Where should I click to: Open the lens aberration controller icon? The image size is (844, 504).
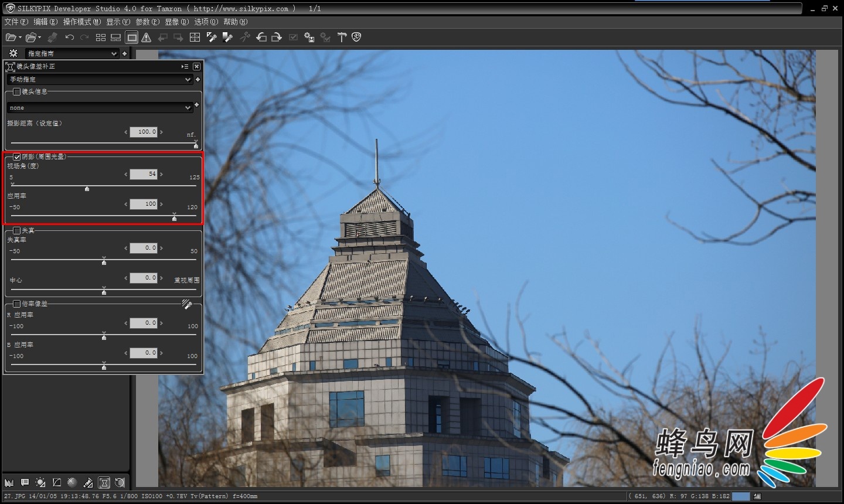click(x=104, y=483)
